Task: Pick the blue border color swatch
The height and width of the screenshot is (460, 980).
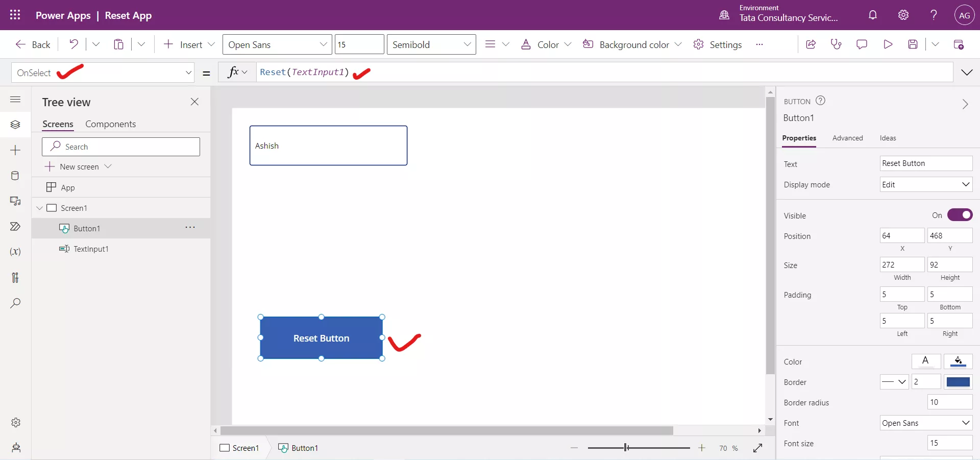Action: 959,382
